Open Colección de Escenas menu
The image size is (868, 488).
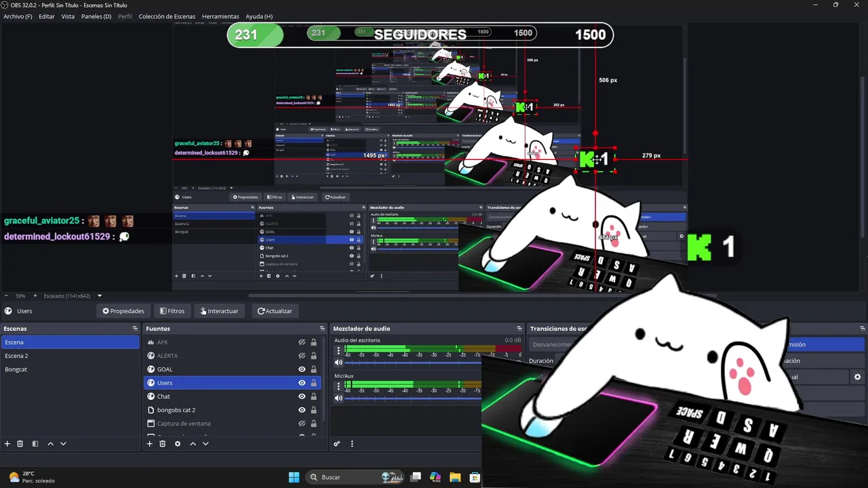click(167, 16)
